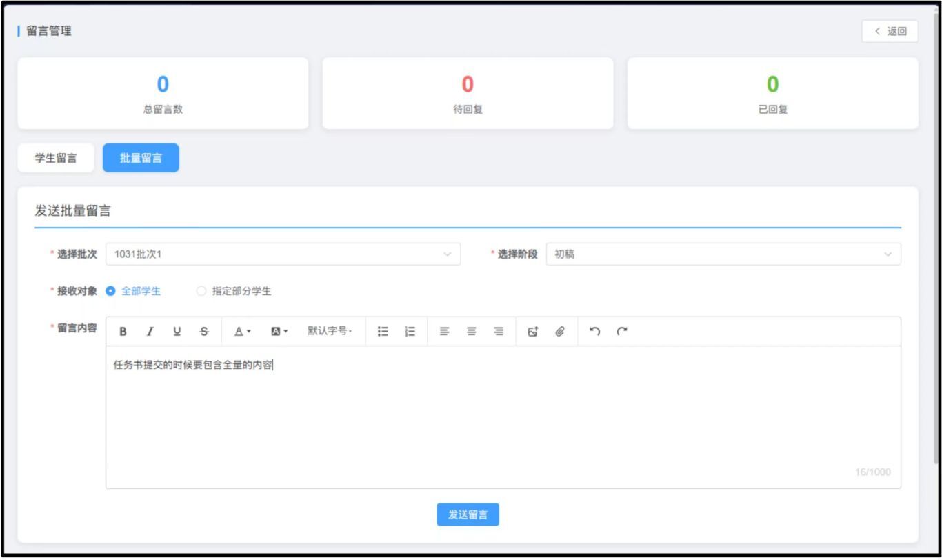The height and width of the screenshot is (560, 942).
Task: Apply italic formatting in the editor
Action: coord(150,332)
